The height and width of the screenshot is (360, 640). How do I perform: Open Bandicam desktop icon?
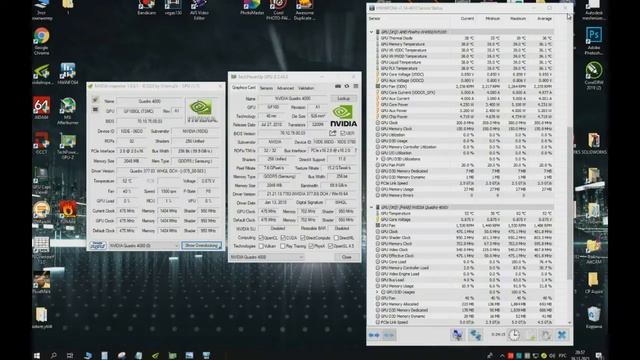pyautogui.click(x=147, y=7)
